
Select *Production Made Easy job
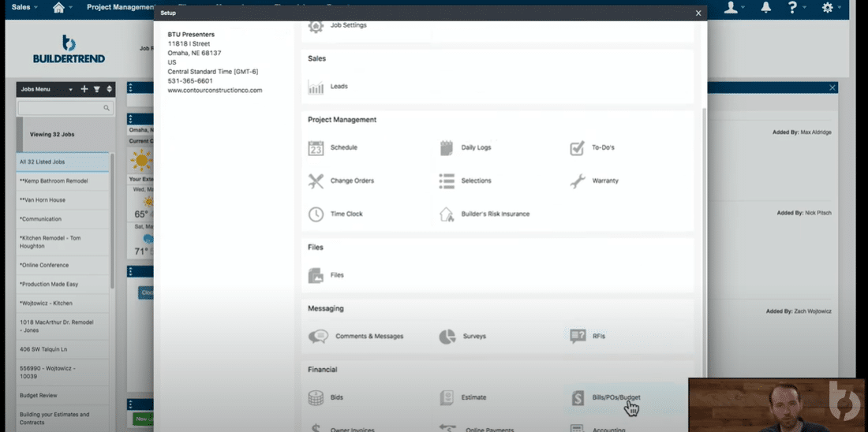(62, 285)
